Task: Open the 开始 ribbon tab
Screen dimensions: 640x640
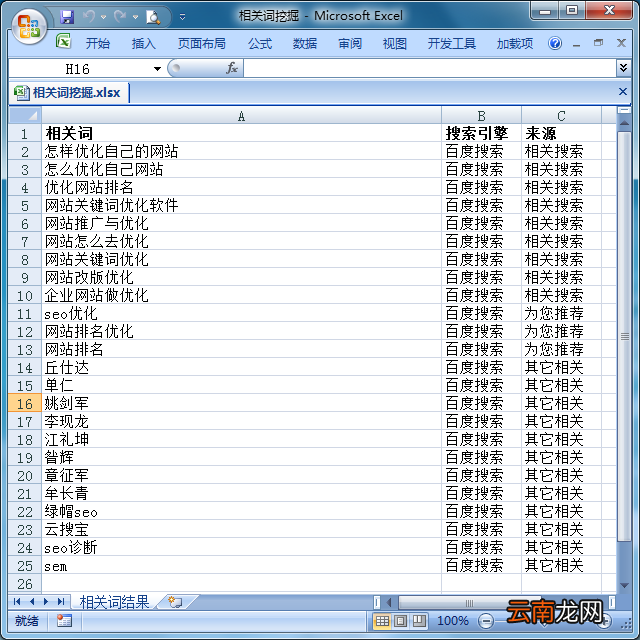Action: coord(98,43)
